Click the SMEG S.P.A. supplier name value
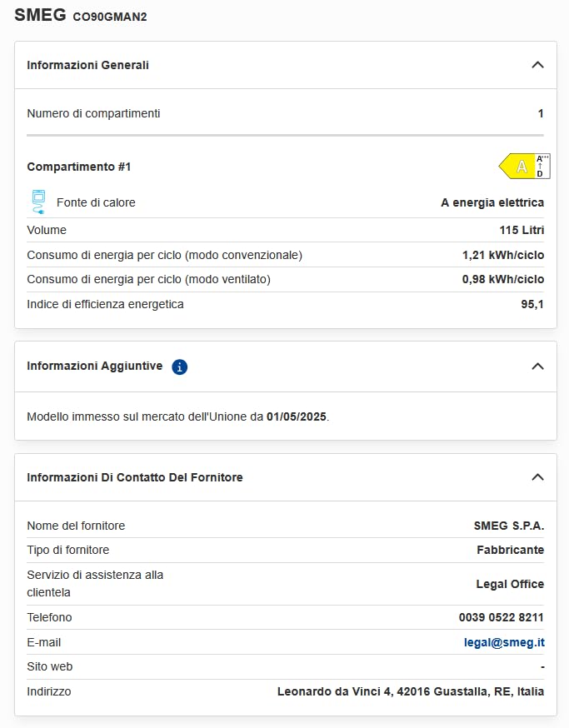The height and width of the screenshot is (728, 569). click(x=509, y=526)
